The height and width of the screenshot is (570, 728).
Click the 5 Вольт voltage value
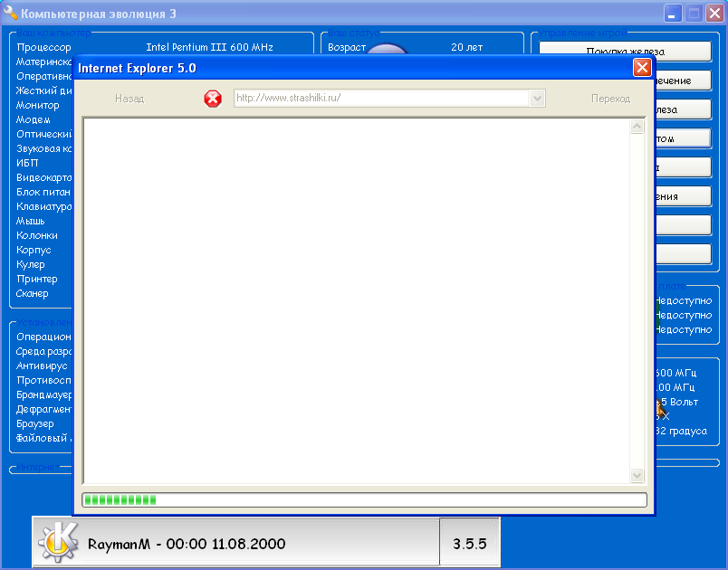[679, 402]
